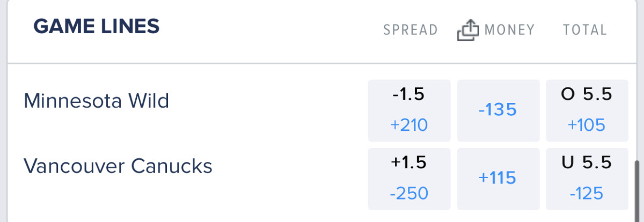This screenshot has width=644, height=222.
Task: Click the O 5.5 total label
Action: point(587,95)
